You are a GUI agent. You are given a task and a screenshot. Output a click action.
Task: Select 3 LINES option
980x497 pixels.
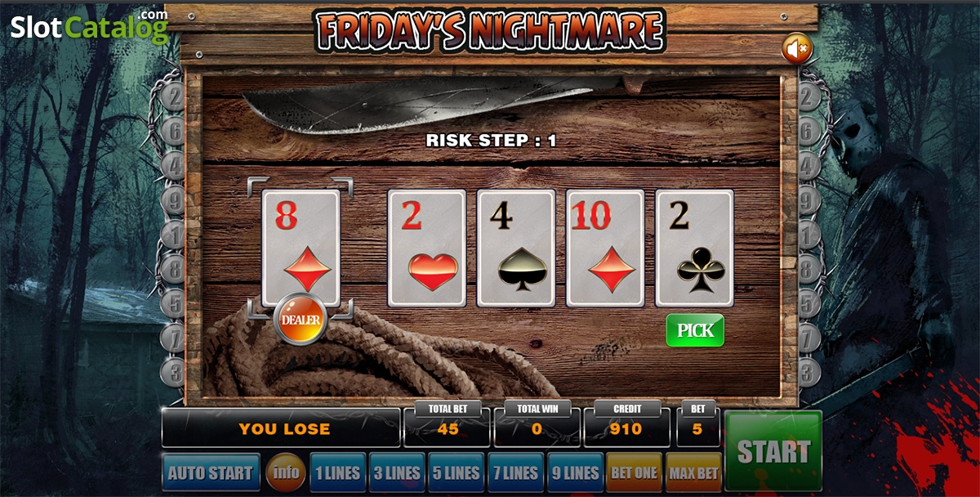(x=397, y=472)
